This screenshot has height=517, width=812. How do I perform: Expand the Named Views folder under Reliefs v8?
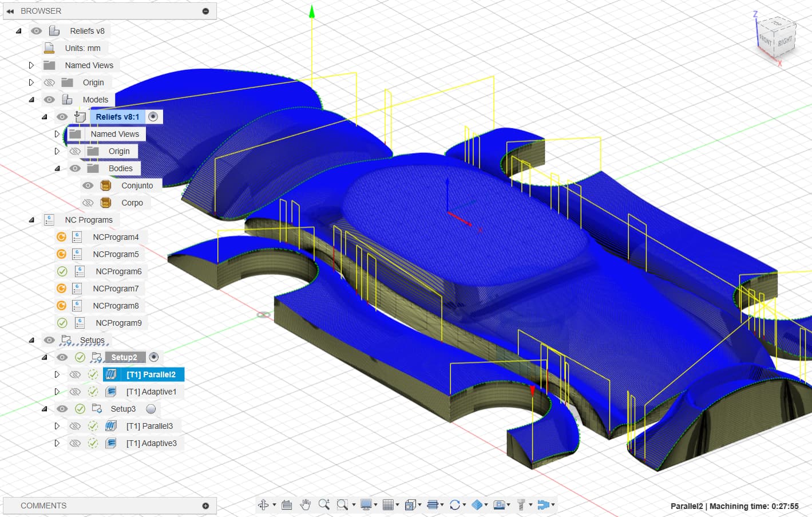click(x=31, y=65)
